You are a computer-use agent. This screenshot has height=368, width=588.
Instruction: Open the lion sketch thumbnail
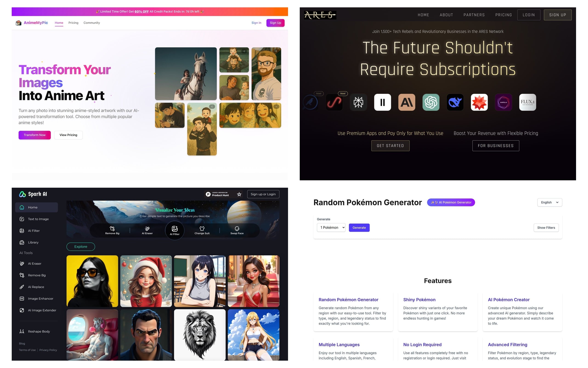pyautogui.click(x=200, y=335)
